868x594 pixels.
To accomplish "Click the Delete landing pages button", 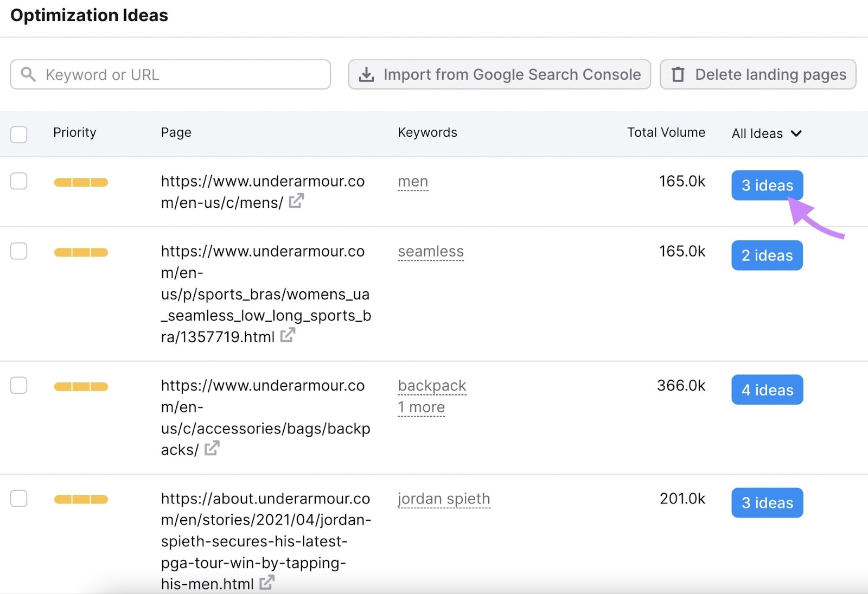I will click(x=757, y=74).
